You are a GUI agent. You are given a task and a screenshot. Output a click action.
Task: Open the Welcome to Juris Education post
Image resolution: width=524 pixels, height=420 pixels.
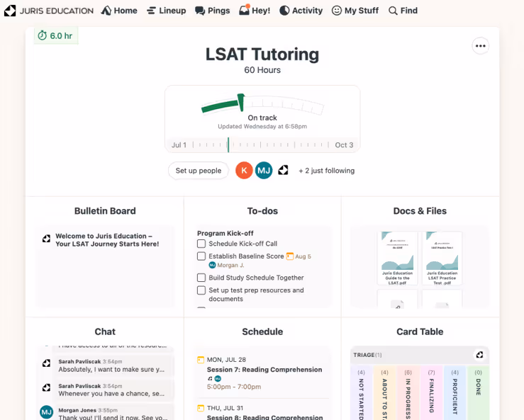[x=107, y=240]
